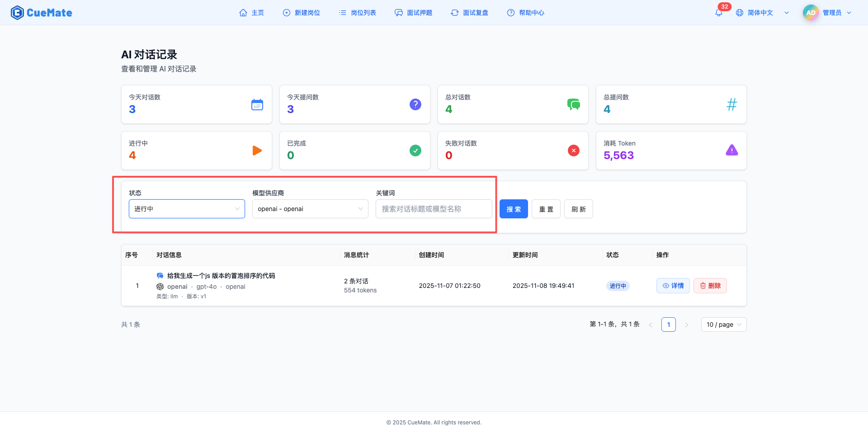Open the 岗位列表 menu item
The image size is (868, 433).
(x=357, y=12)
